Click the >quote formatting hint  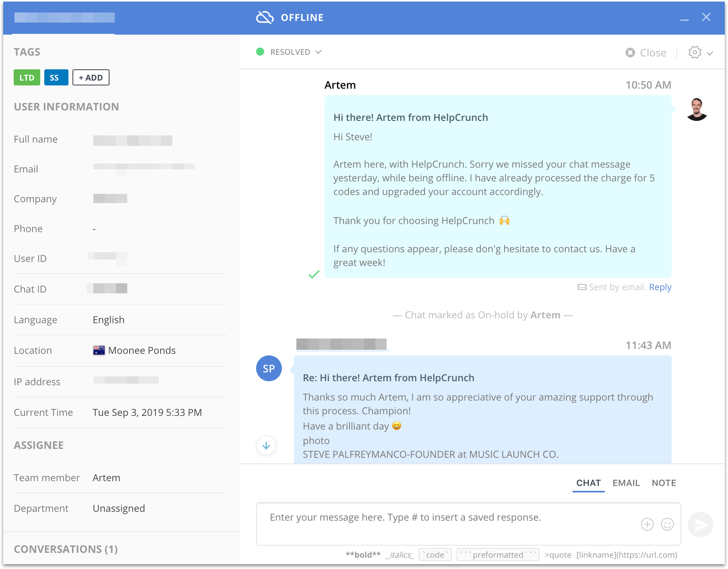click(x=558, y=555)
